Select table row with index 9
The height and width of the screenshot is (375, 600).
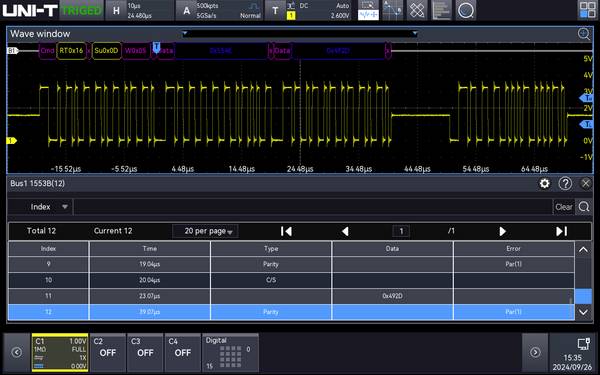[x=291, y=264]
